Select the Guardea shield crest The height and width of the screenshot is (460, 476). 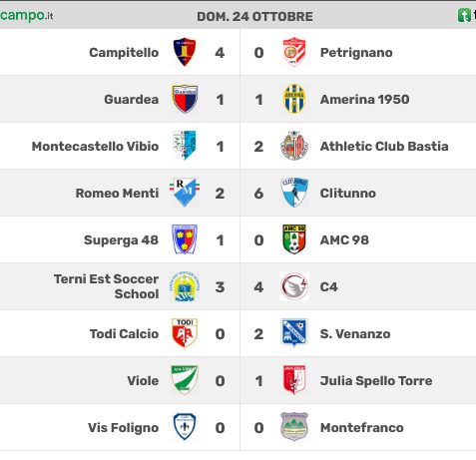[x=185, y=99]
